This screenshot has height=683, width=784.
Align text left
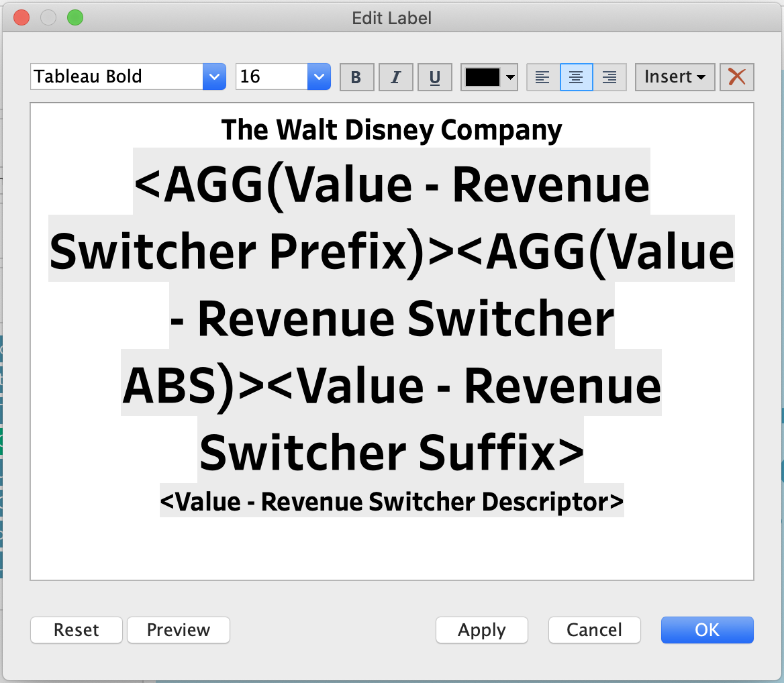543,77
